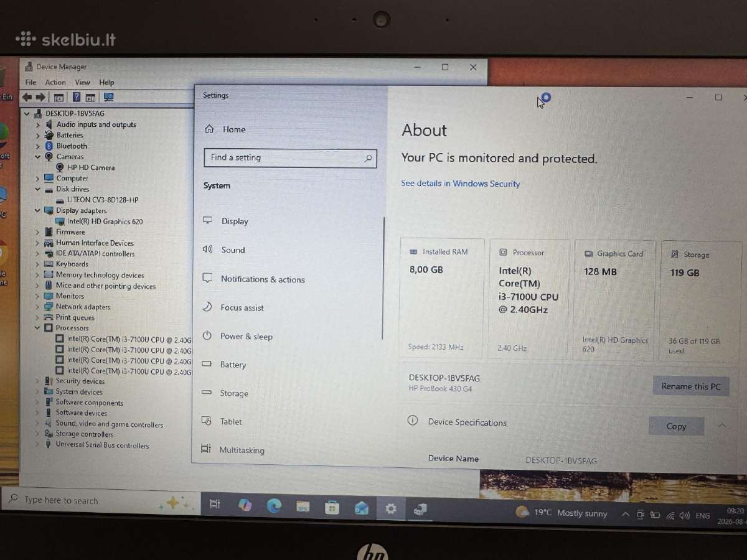This screenshot has height=560, width=747.
Task: Launch Microsoft Edge from the taskbar
Action: [275, 506]
